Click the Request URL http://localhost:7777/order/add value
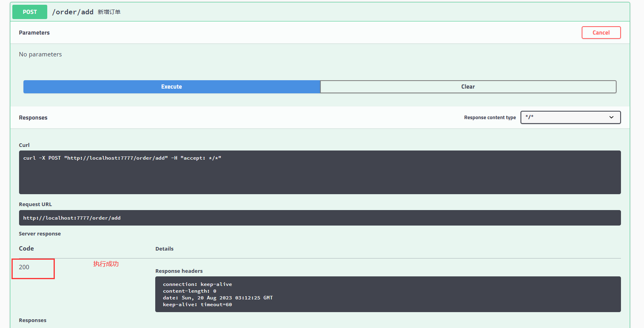 point(72,218)
